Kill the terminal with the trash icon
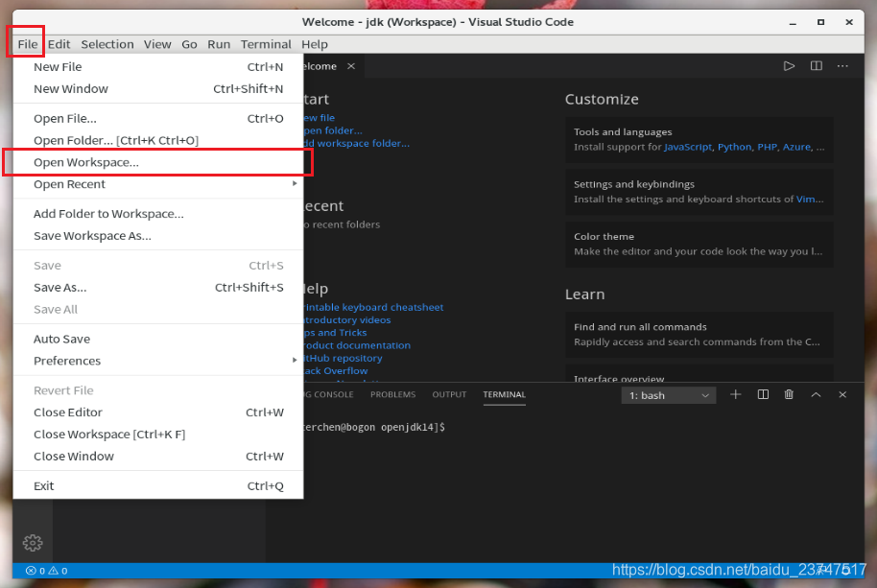 (x=789, y=394)
